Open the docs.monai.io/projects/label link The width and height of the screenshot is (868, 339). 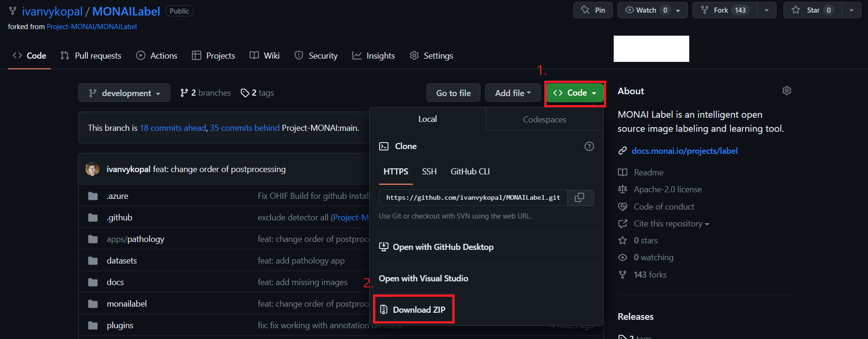click(x=685, y=151)
